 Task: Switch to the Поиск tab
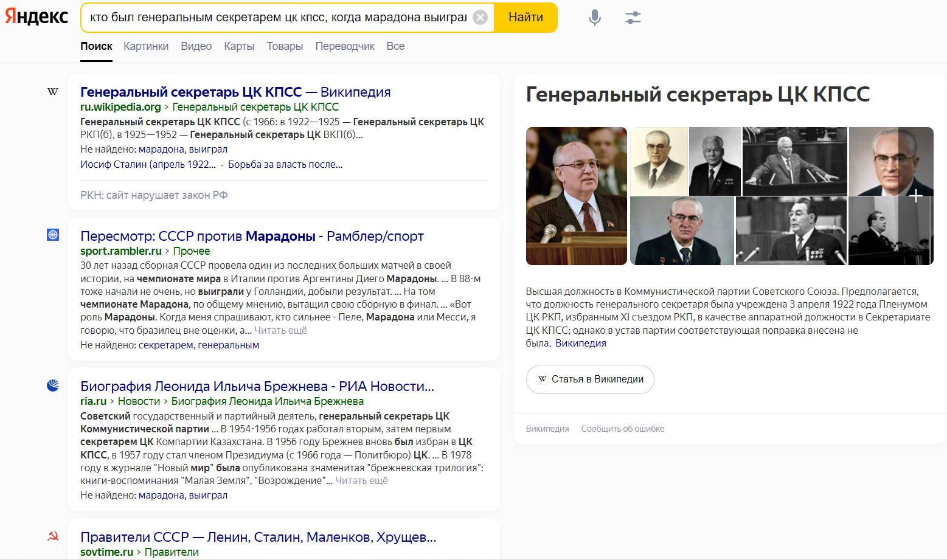(x=96, y=46)
